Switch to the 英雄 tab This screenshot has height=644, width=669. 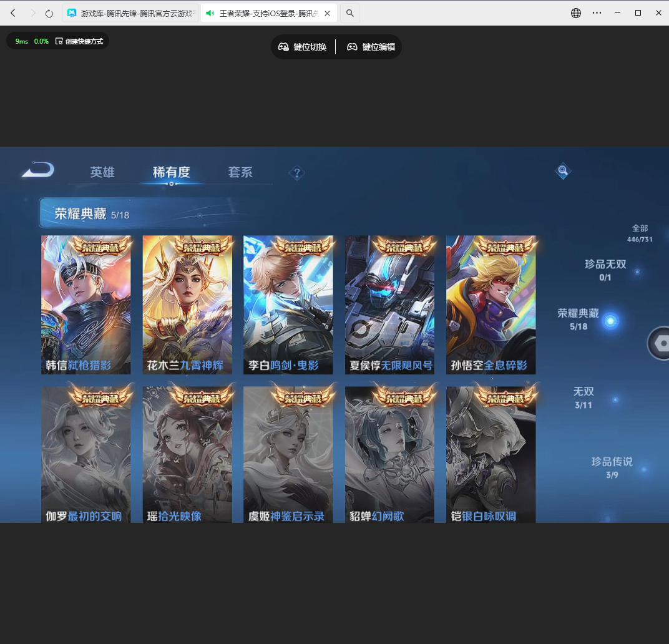coord(102,172)
